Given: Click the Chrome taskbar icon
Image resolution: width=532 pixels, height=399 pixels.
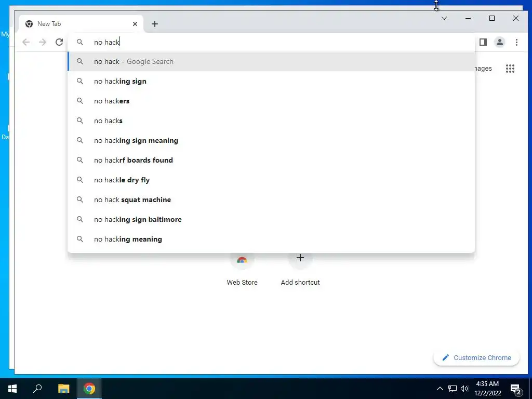Looking at the screenshot, I should [x=89, y=389].
